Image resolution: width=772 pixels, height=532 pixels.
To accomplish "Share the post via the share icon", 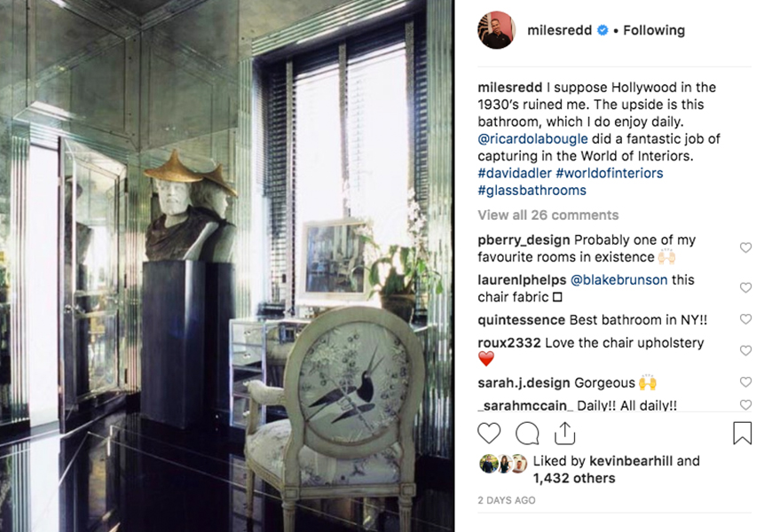I will (564, 433).
